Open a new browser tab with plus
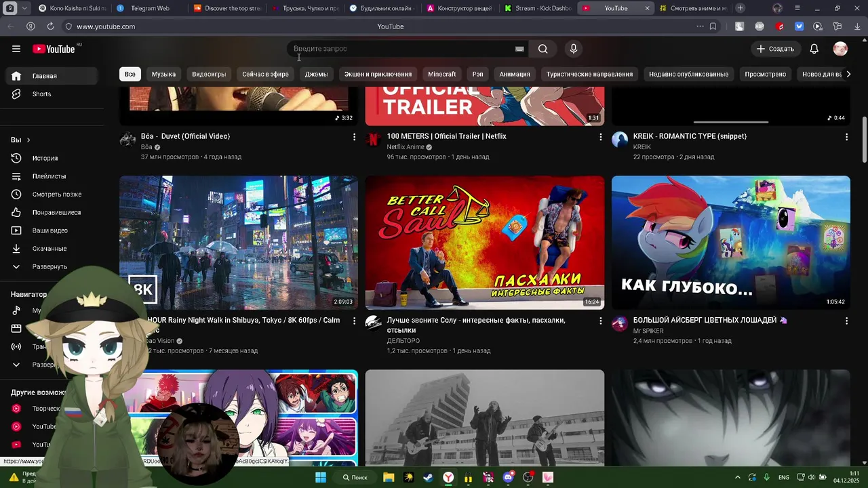Viewport: 868px width, 488px height. [740, 8]
